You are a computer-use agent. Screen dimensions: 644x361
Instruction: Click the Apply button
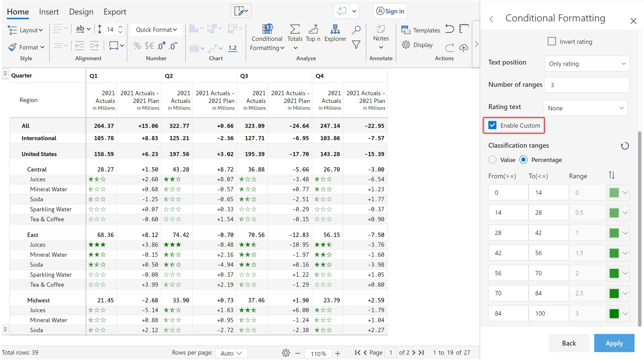(x=614, y=343)
